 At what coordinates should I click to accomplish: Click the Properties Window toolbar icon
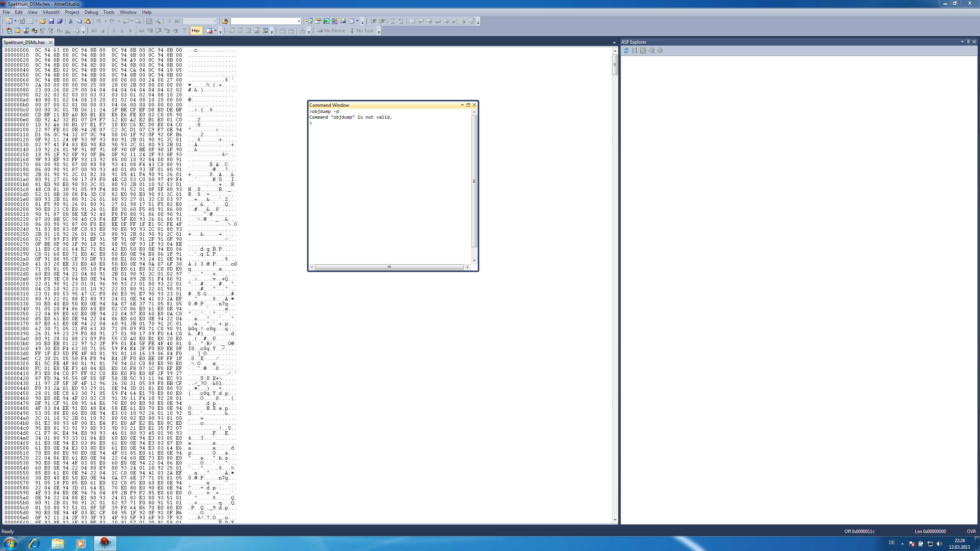(x=317, y=21)
